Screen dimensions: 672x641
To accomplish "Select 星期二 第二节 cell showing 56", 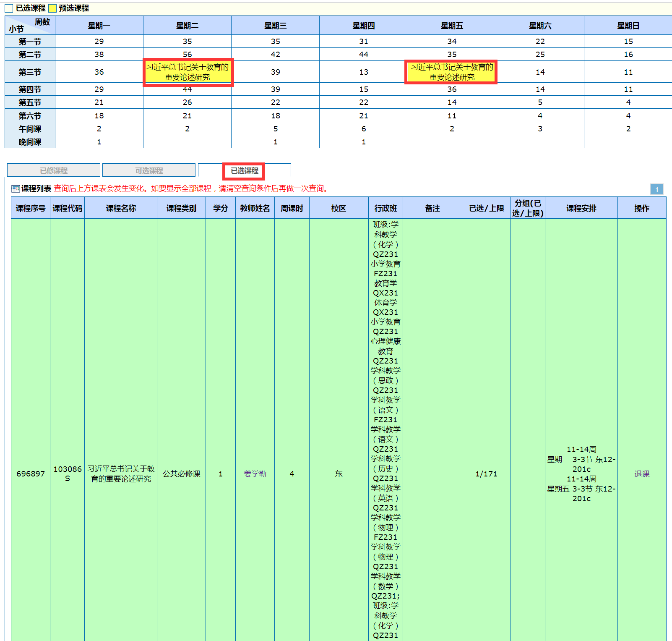I will 188,55.
